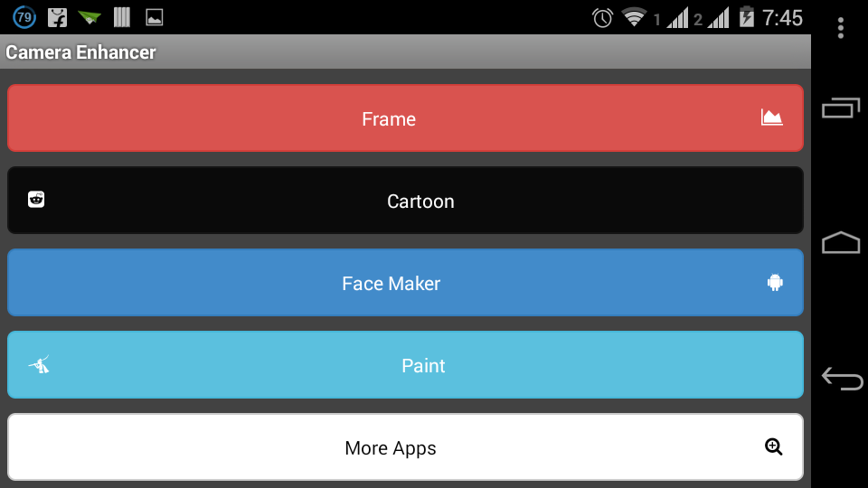This screenshot has height=488, width=868.
Task: Tap the magnifier icon on More Apps
Action: click(773, 446)
